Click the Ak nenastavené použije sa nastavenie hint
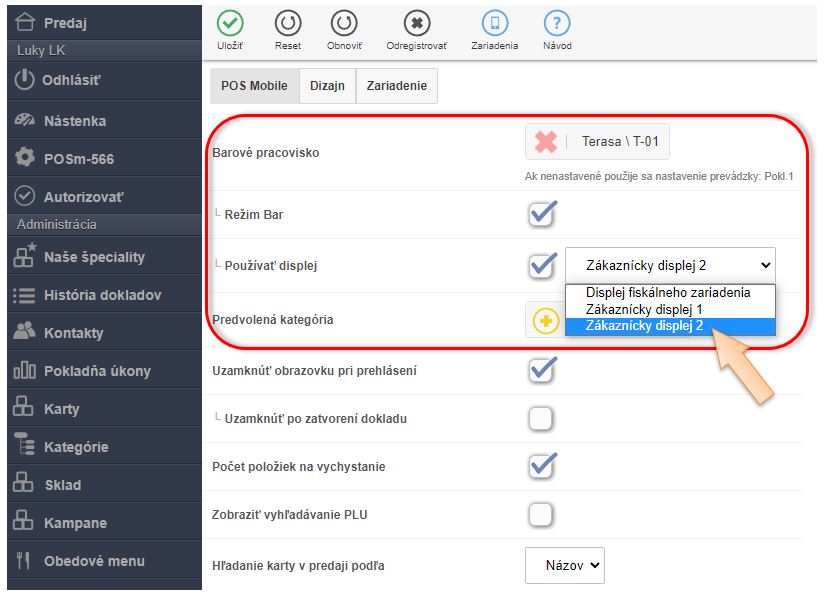The image size is (833, 596). coord(659,176)
